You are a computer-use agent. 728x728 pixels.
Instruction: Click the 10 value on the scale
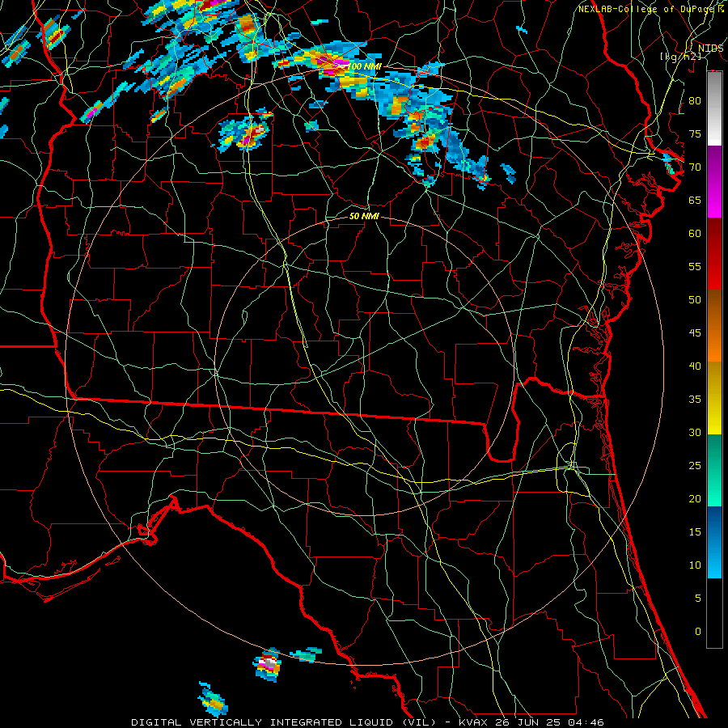click(695, 565)
